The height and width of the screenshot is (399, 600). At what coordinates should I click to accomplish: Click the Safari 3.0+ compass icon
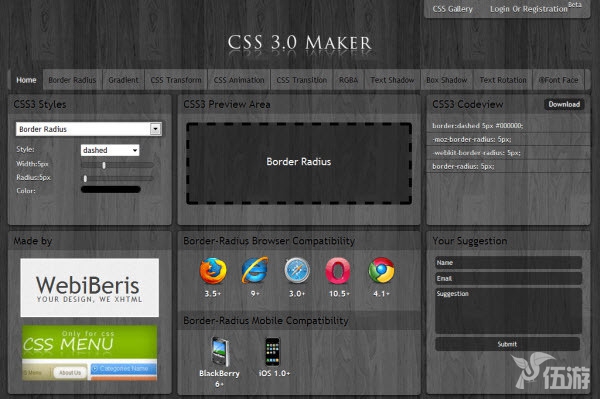pyautogui.click(x=297, y=270)
